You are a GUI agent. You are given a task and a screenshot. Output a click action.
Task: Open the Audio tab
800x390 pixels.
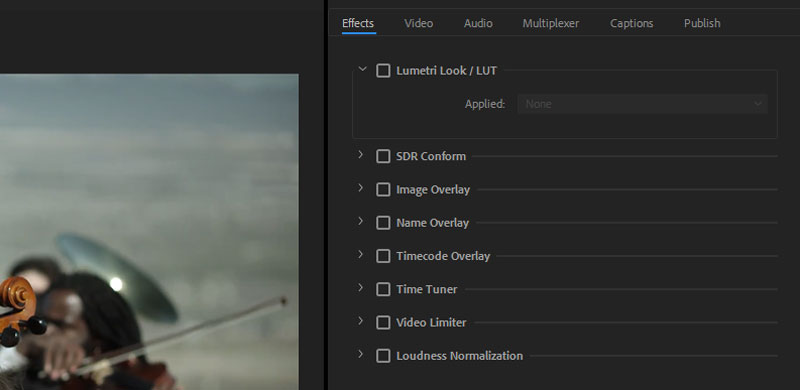click(x=478, y=23)
